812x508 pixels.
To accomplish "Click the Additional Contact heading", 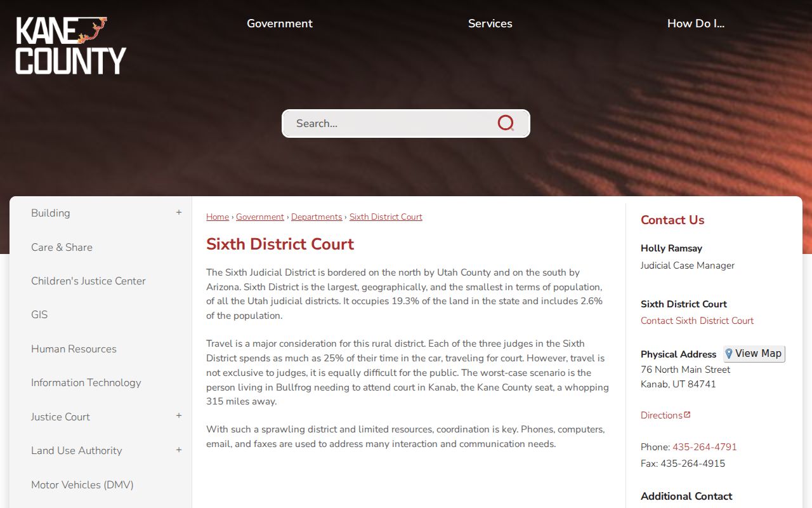I will pyautogui.click(x=686, y=496).
